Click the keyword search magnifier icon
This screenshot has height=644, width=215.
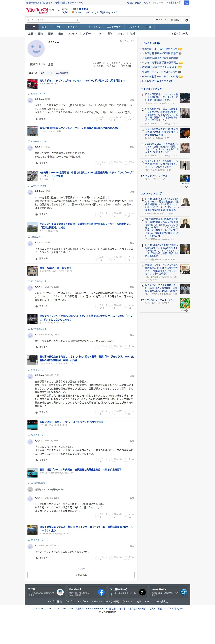click(x=77, y=20)
